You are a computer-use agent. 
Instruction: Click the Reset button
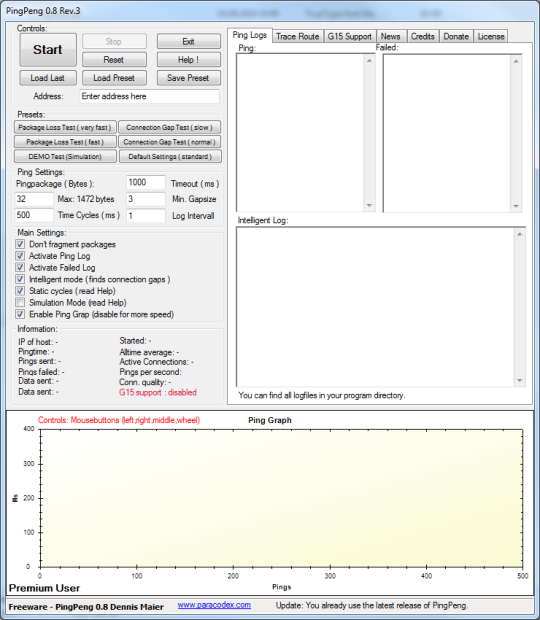(114, 60)
